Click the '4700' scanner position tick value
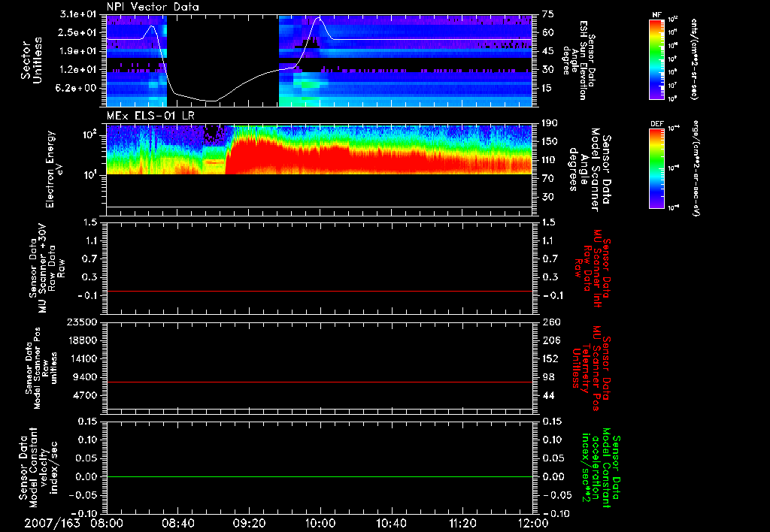 (x=86, y=395)
